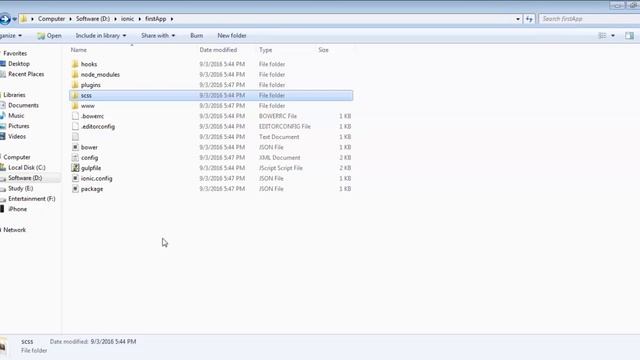Screen dimensions: 640x360
Task: Open Desktop in Favorites
Action: [19, 64]
